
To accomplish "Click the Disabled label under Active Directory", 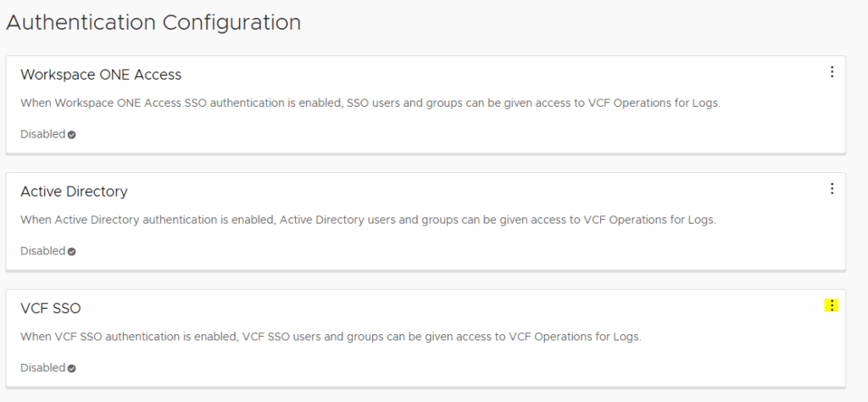I will [x=42, y=251].
